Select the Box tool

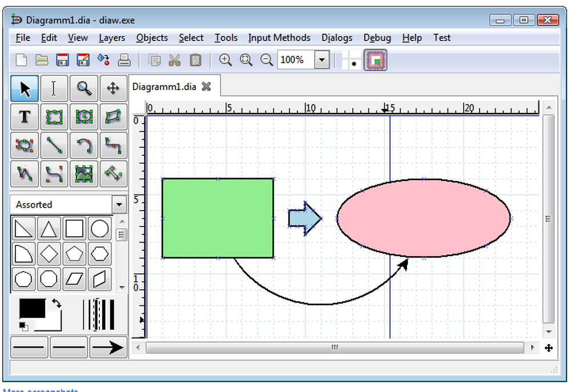click(54, 117)
